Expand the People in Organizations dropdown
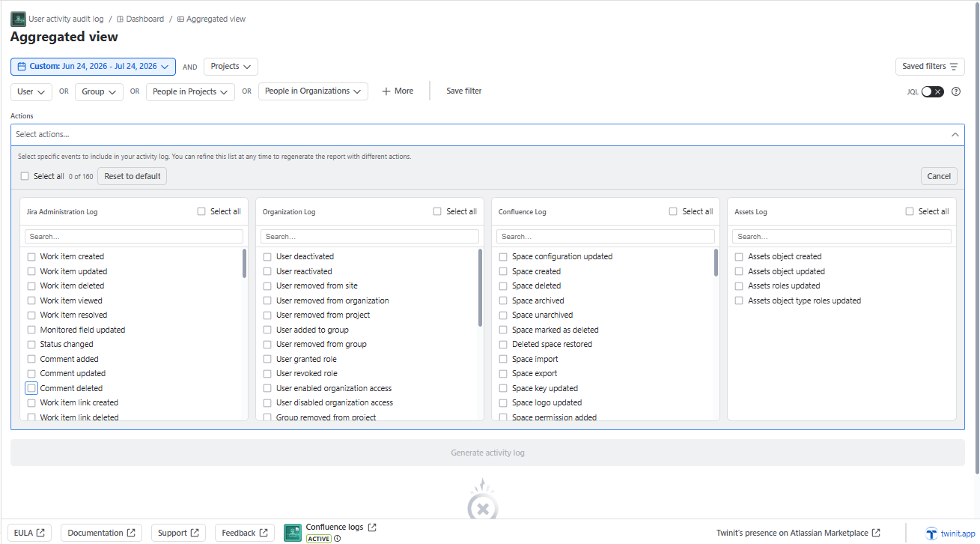Screen dimensions: 980x544 [313, 91]
